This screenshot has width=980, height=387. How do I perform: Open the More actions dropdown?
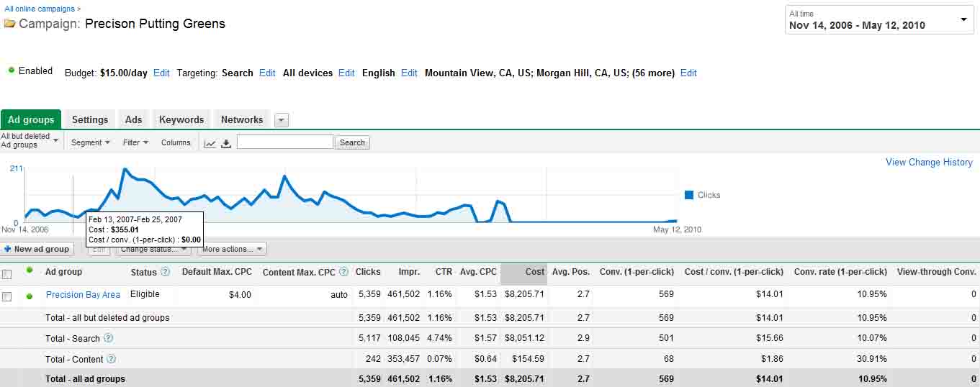point(232,249)
